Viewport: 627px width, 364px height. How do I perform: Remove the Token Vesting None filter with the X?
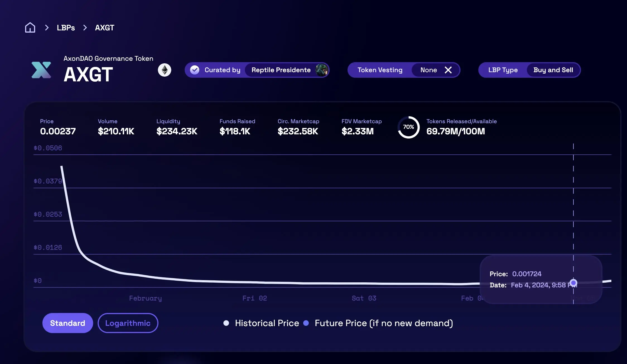click(448, 70)
